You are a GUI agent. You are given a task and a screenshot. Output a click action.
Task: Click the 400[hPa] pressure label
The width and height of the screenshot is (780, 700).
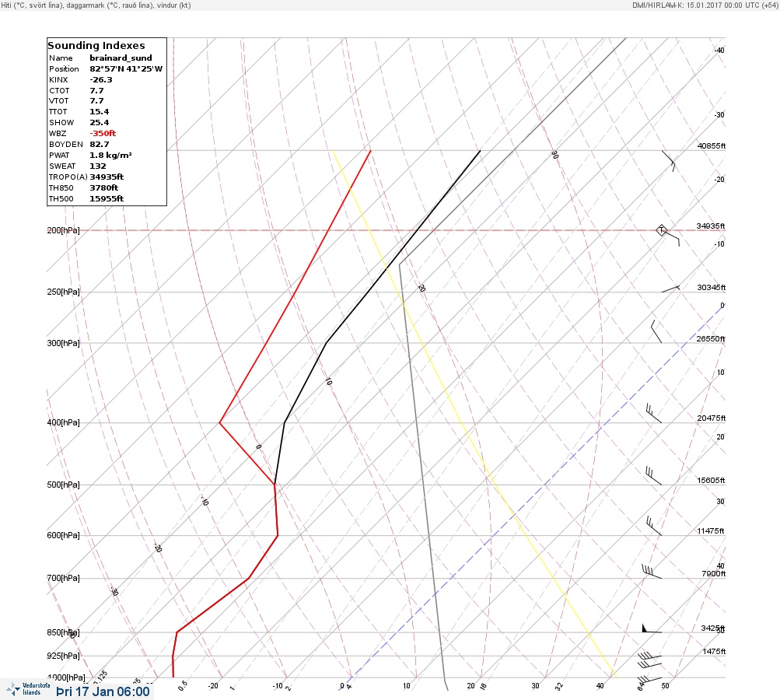(x=63, y=422)
